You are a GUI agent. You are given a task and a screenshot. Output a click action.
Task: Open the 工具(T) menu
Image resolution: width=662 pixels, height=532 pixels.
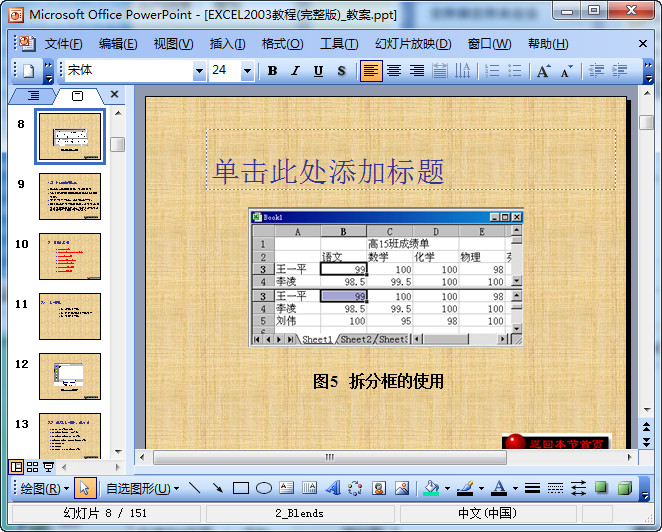coord(339,44)
